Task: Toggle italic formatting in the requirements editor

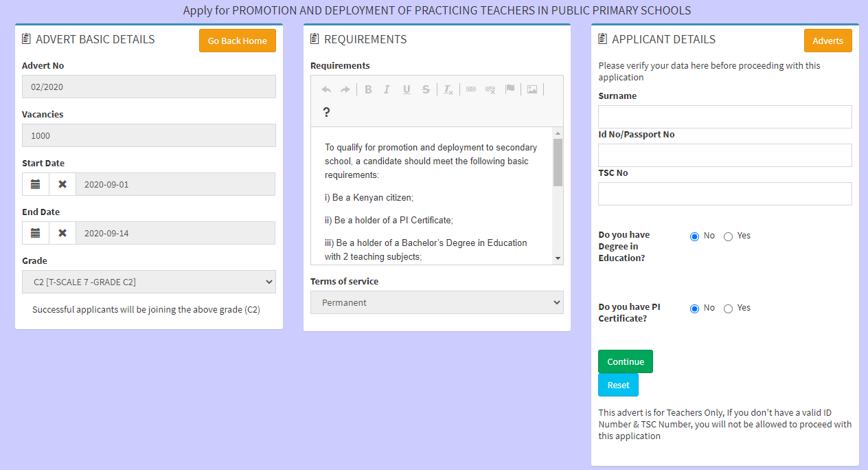Action: point(387,89)
